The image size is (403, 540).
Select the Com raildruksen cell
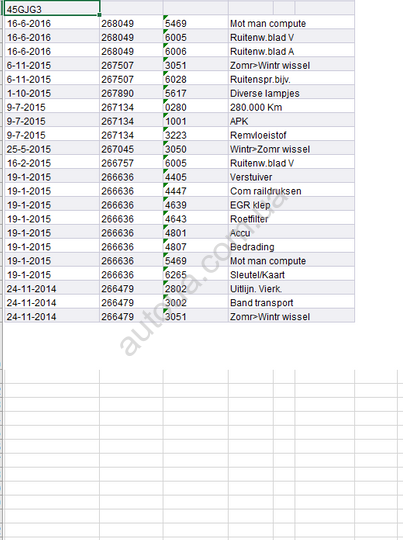[291, 191]
